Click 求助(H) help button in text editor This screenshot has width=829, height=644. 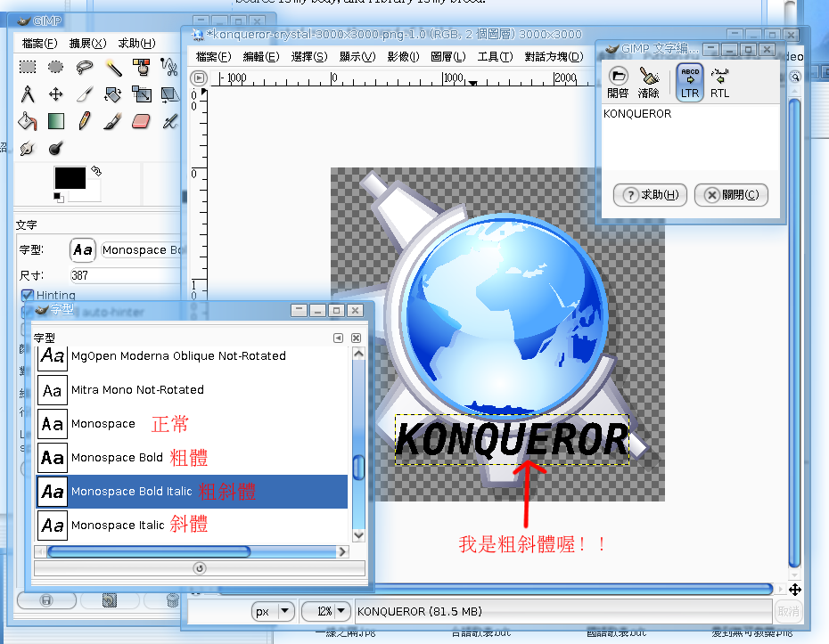point(650,195)
